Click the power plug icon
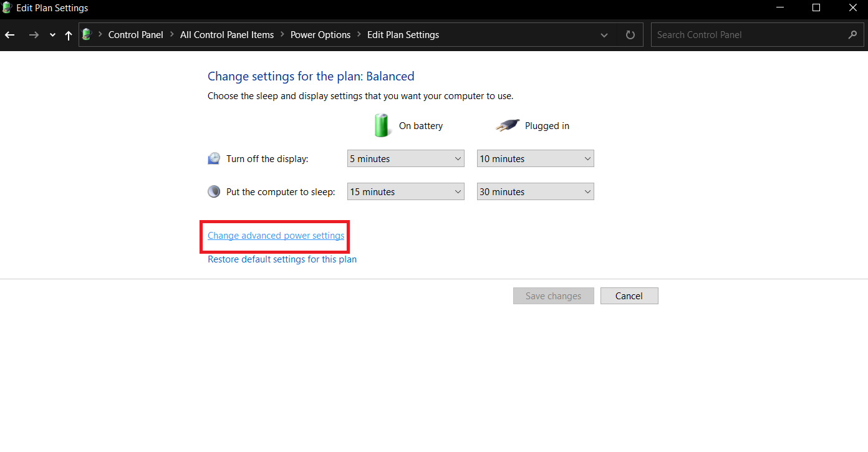The width and height of the screenshot is (868, 452). [x=508, y=125]
